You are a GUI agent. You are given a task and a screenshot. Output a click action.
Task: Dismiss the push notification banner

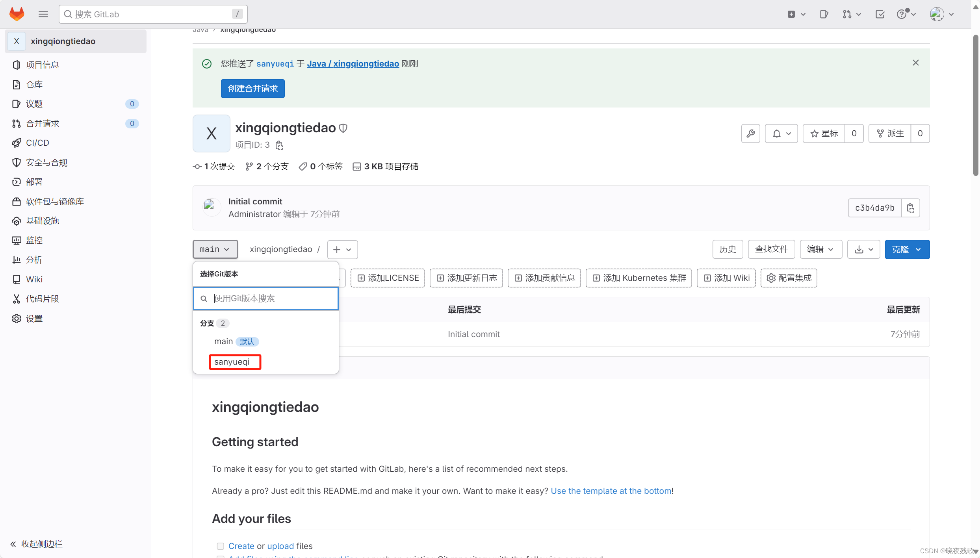915,63
